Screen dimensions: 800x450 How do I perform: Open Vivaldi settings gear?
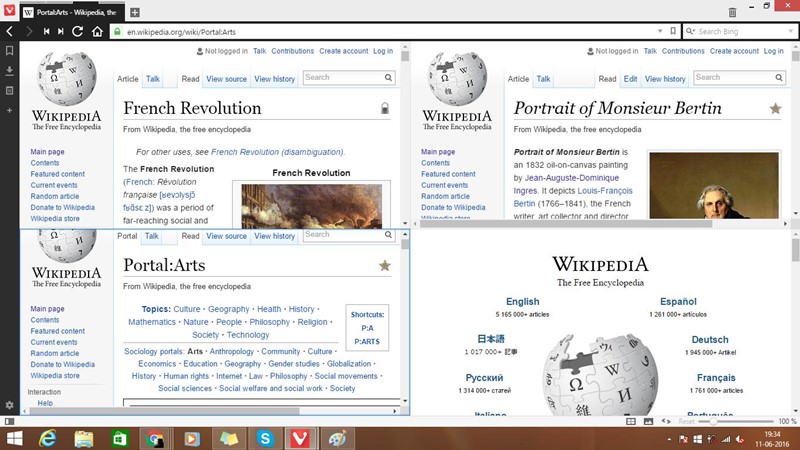coord(9,405)
